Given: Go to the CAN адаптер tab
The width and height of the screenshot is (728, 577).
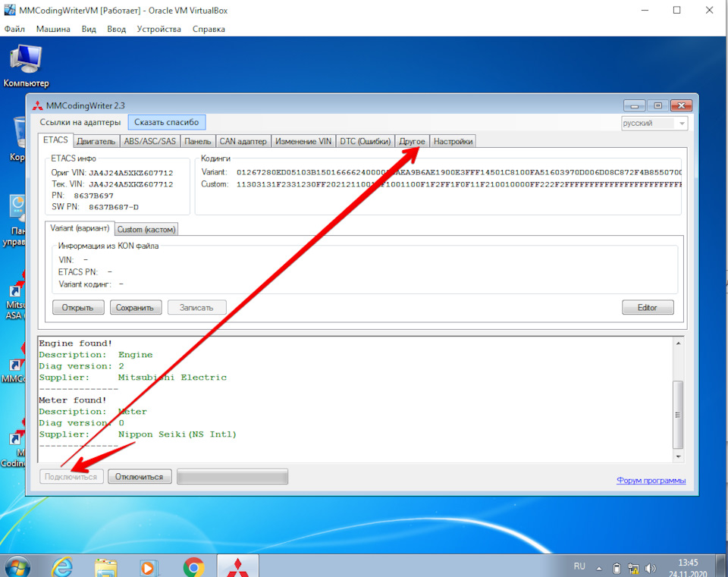Looking at the screenshot, I should (x=243, y=141).
